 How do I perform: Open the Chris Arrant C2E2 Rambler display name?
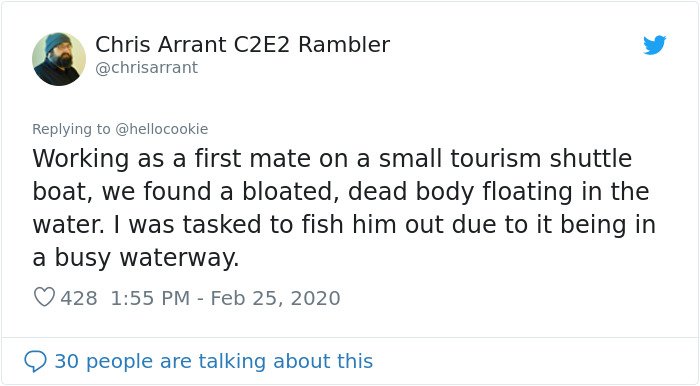point(242,45)
